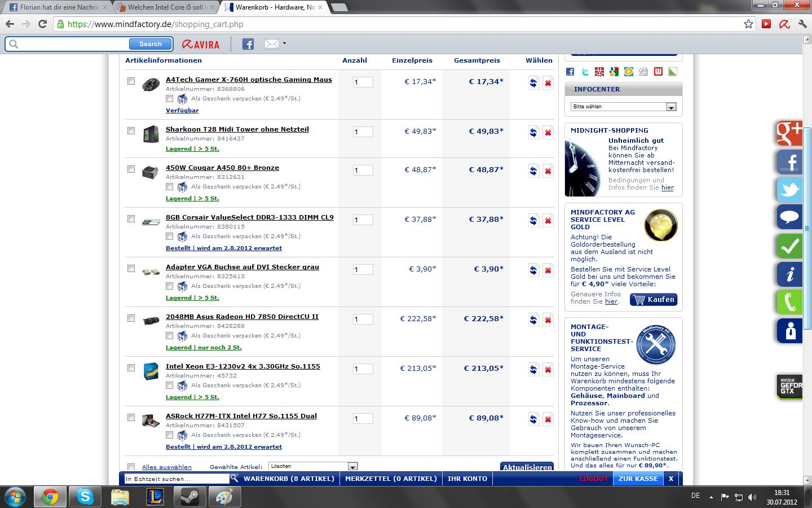Click LOGOUT in bottom bar
This screenshot has height=508, width=812.
(x=594, y=479)
